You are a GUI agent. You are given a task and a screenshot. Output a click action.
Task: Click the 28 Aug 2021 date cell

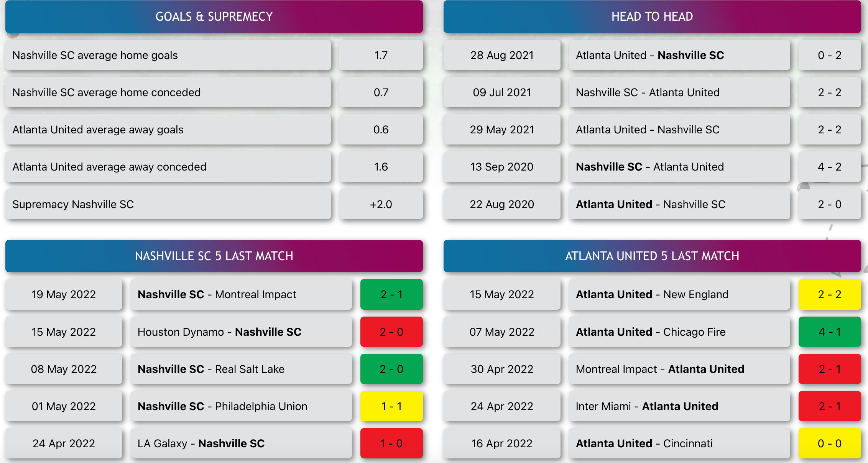click(502, 55)
